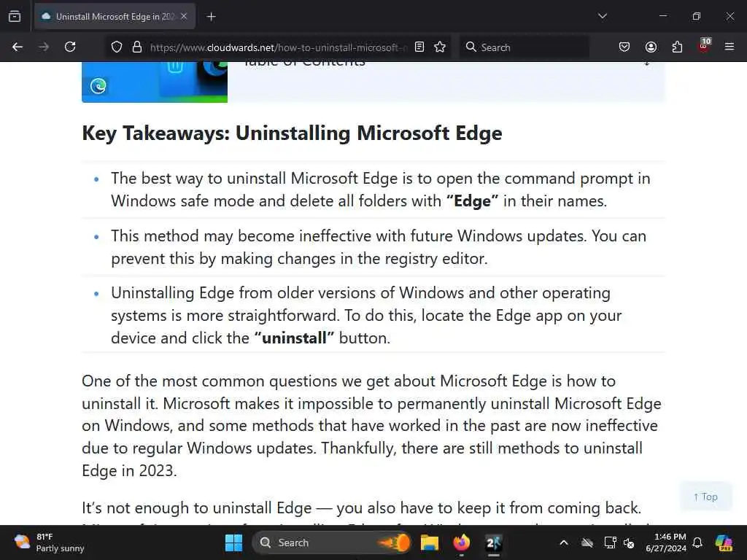Expand the Table of Contents panel
Screen dimensions: 747x560
(x=646, y=63)
